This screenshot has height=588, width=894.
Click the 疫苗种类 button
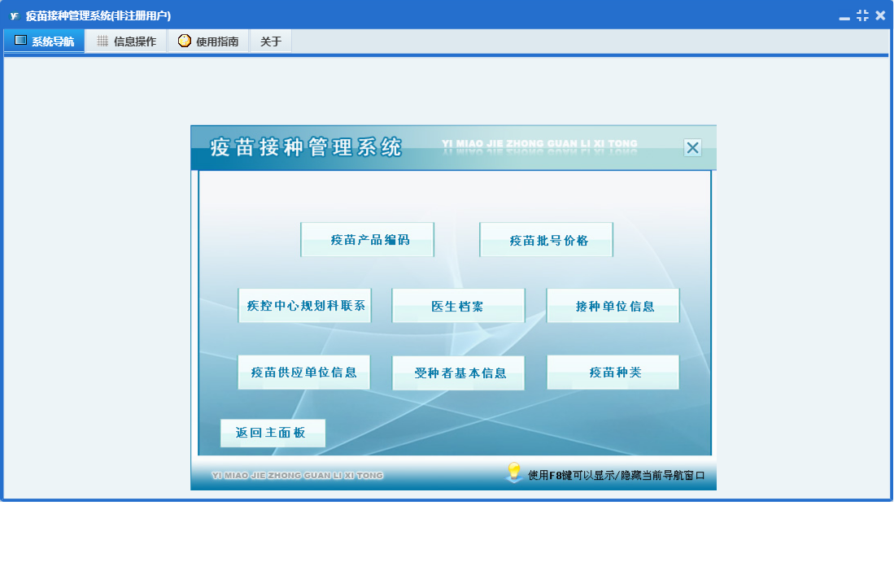tap(613, 372)
